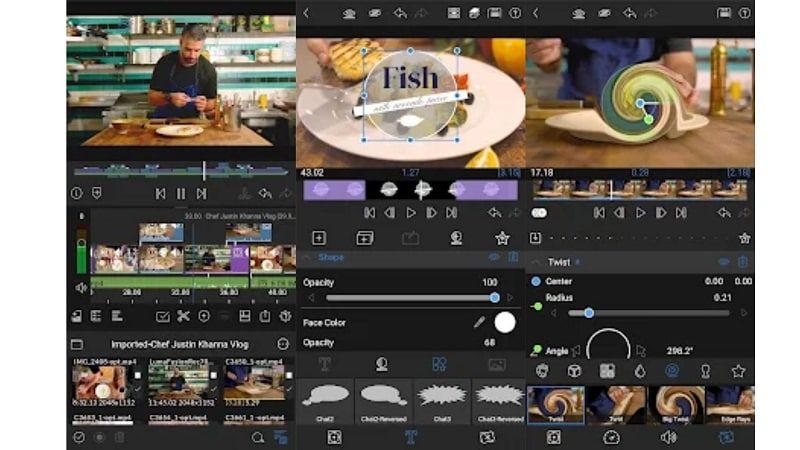Click the import media icon on timeline toolbar
Image resolution: width=800 pixels, height=450 pixels.
coord(77,316)
